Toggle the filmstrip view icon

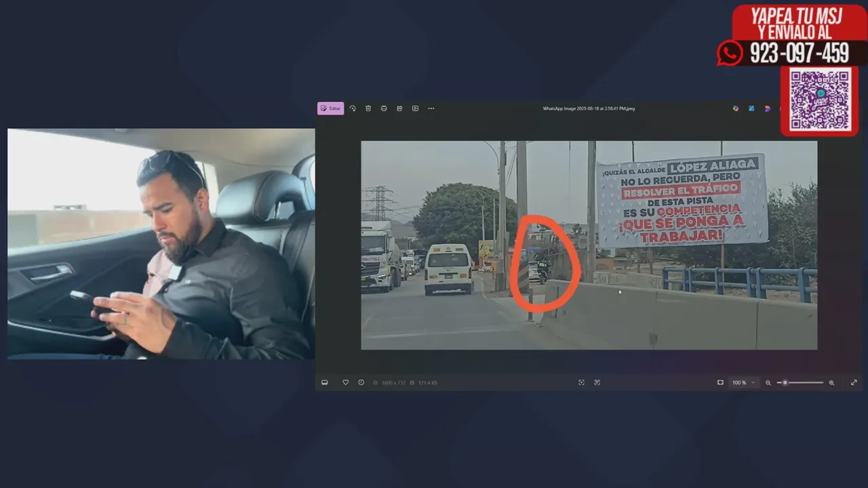325,382
